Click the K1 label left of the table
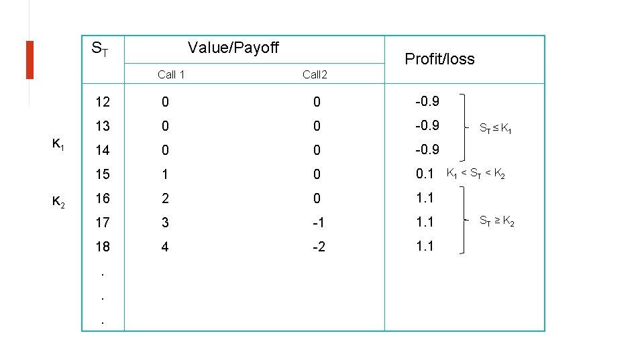 click(x=58, y=144)
